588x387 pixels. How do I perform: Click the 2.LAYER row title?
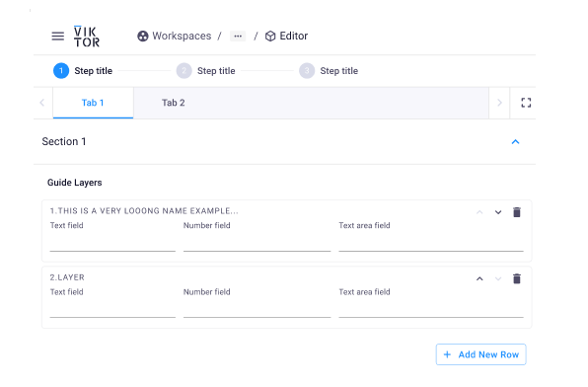67,277
